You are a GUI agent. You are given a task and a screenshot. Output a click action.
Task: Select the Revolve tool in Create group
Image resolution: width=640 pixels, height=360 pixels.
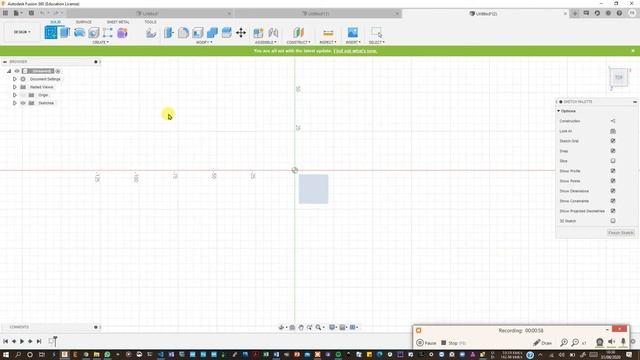point(79,32)
